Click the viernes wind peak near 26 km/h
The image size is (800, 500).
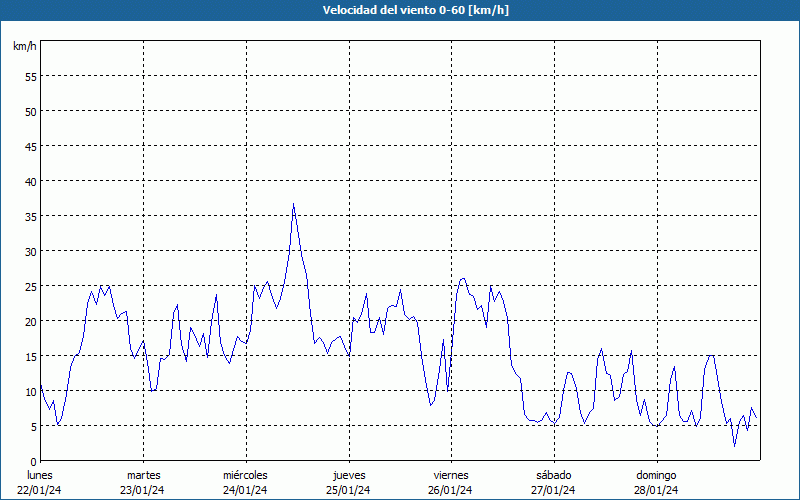[x=463, y=279]
